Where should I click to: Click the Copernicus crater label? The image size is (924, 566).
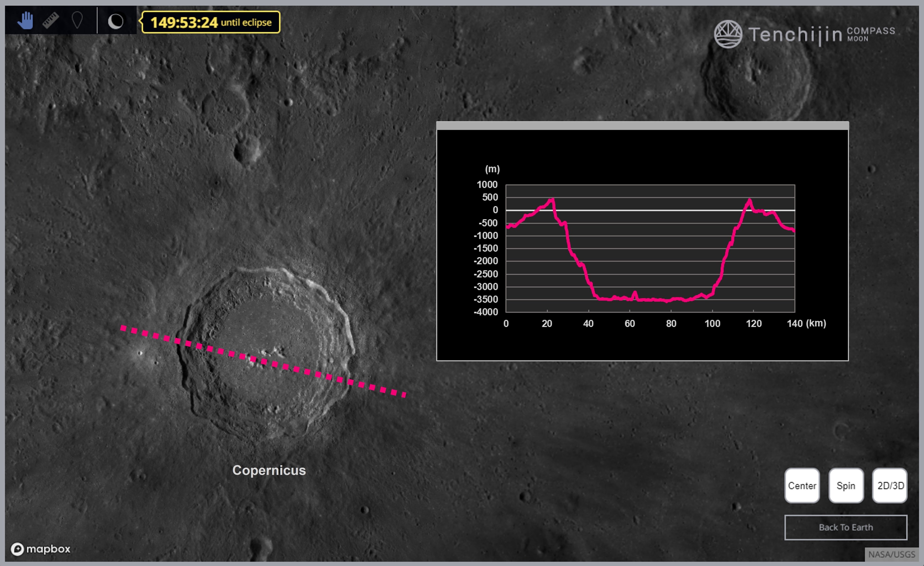(269, 470)
